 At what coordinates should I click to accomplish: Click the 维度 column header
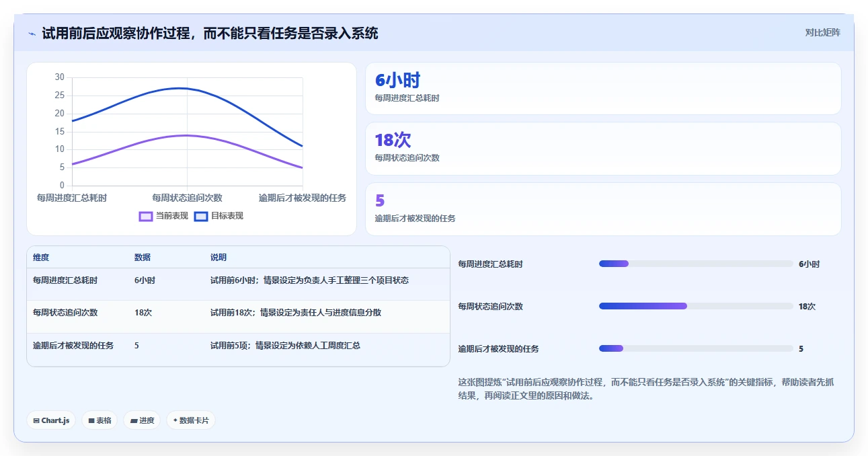coord(41,258)
